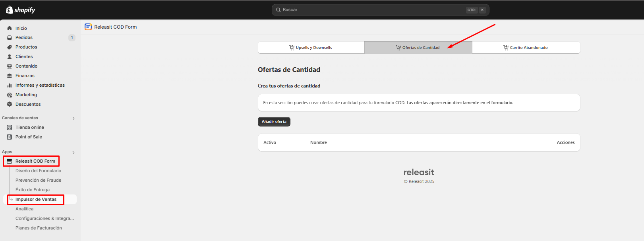644x241 pixels.
Task: Click the Descuentos badge icon
Action: 10,105
